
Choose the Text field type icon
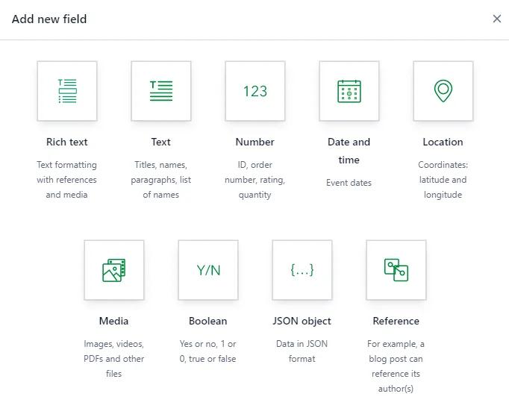click(161, 91)
